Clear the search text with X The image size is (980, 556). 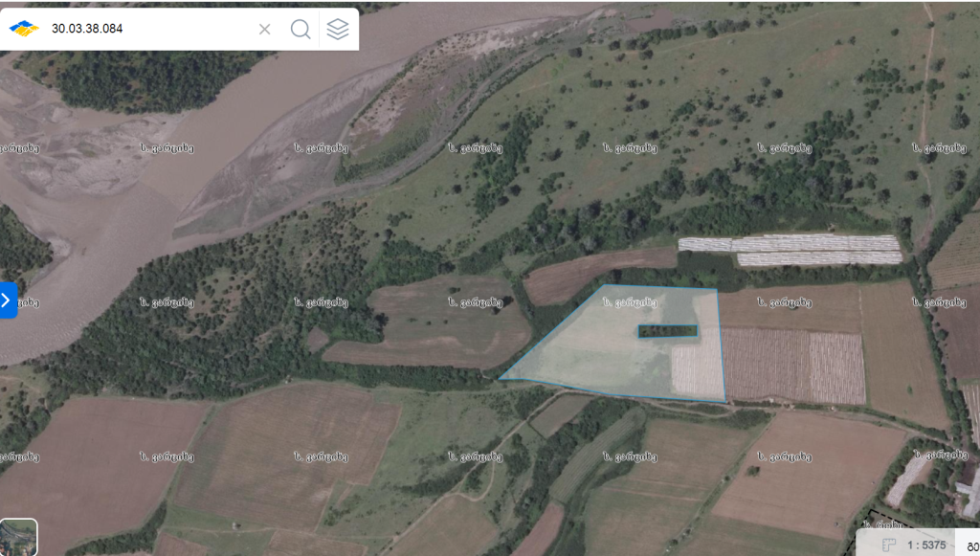click(264, 29)
